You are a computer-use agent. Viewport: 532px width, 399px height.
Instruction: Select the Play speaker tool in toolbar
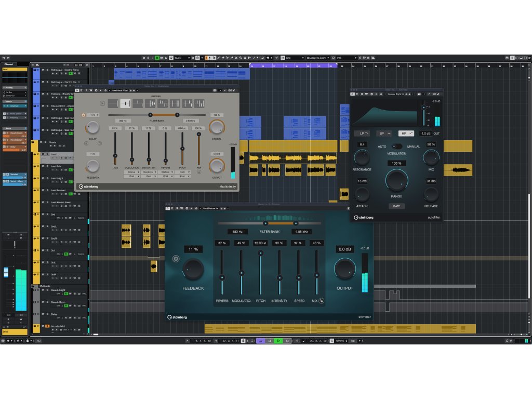point(258,58)
